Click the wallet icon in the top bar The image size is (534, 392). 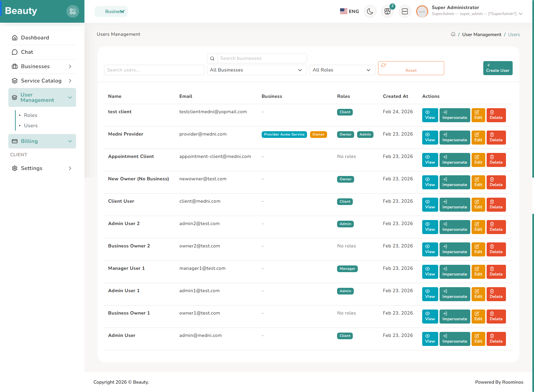pyautogui.click(x=405, y=11)
